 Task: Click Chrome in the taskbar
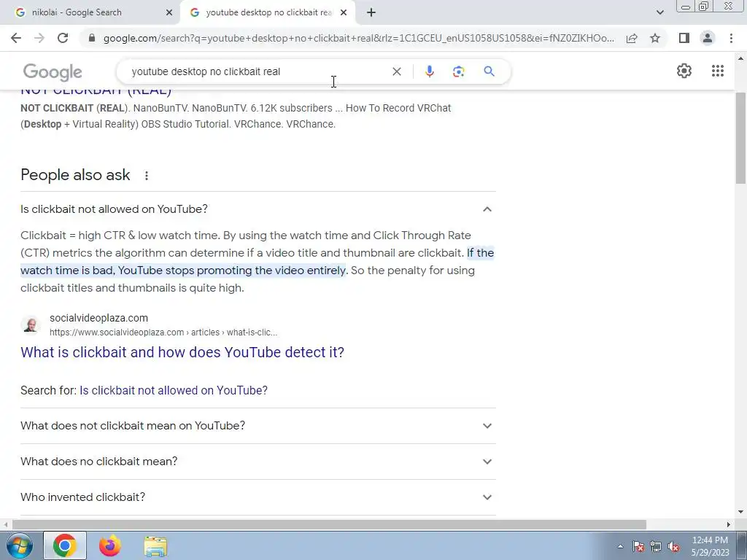[65, 545]
